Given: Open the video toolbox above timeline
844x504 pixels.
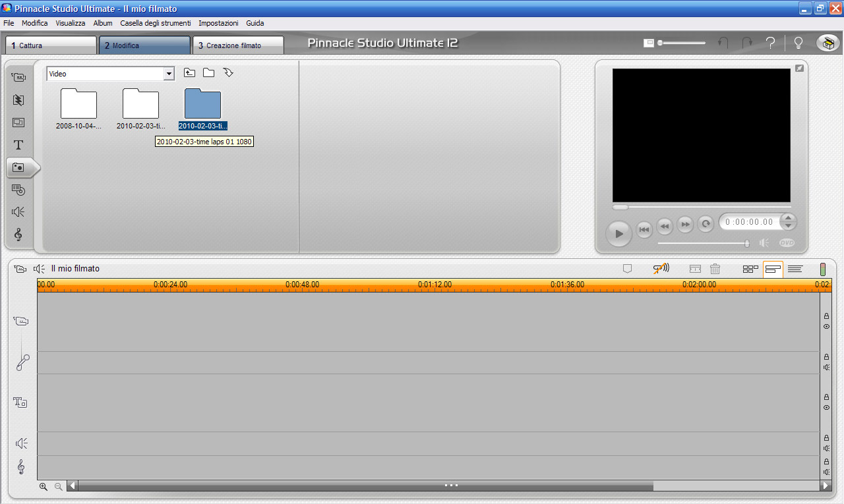Looking at the screenshot, I should pos(20,269).
